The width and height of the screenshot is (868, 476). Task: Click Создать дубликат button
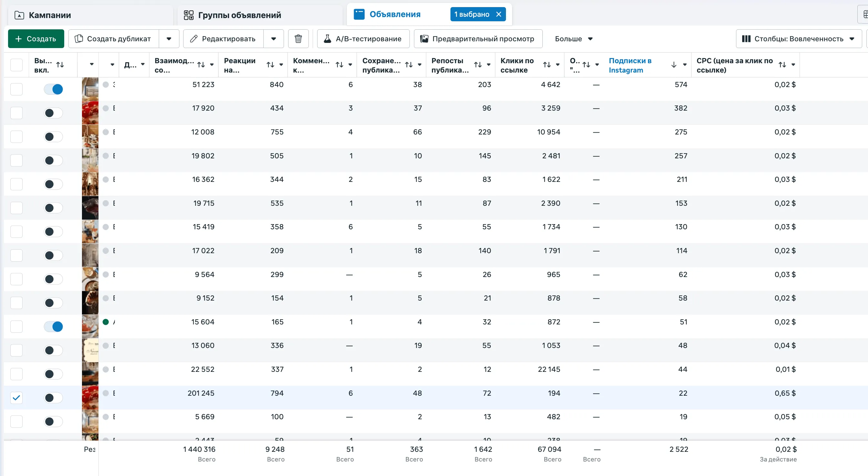point(114,39)
